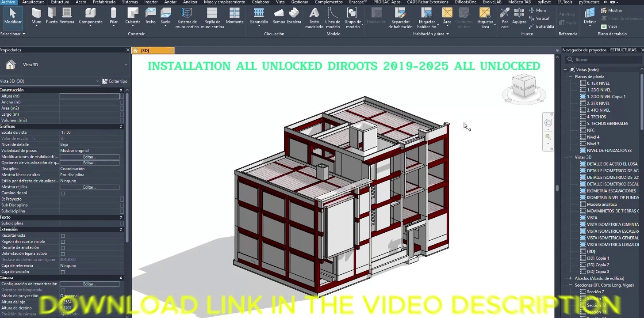This screenshot has height=318, width=644.
Task: Open the Visor work plane viewer
Action: [x=609, y=26]
